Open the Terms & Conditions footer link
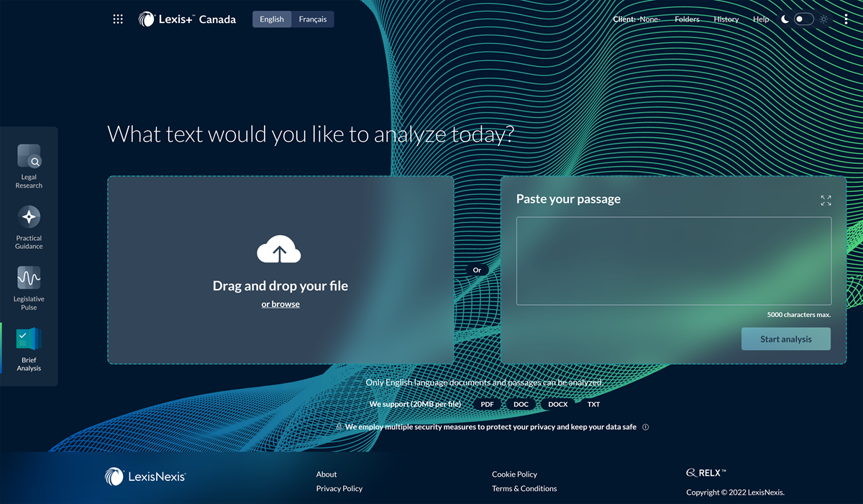Image resolution: width=863 pixels, height=504 pixels. (x=524, y=489)
